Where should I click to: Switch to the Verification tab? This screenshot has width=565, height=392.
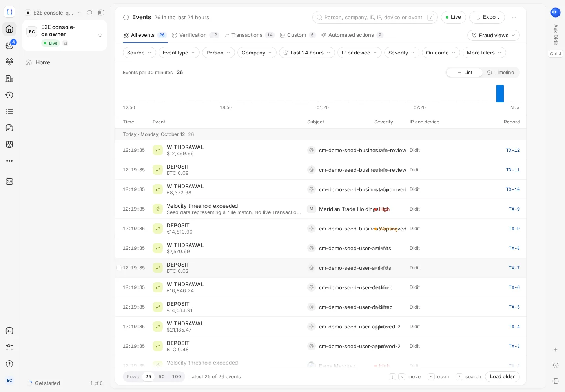pos(195,35)
